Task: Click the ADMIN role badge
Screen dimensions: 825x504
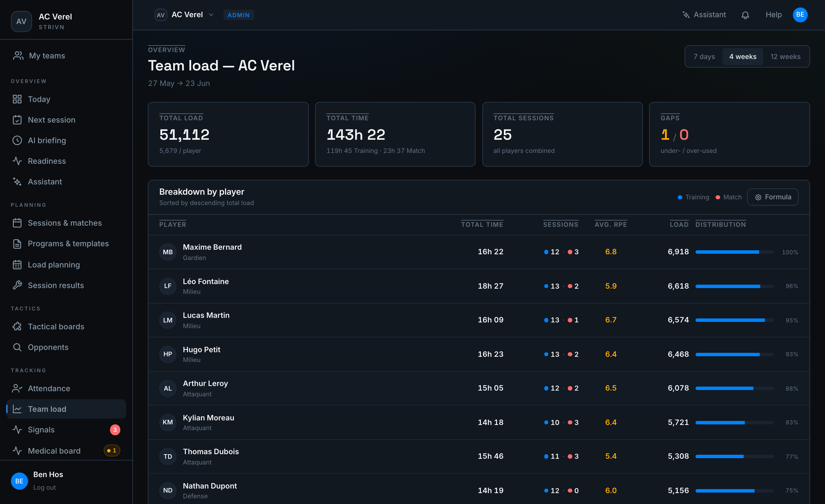Action: point(238,15)
